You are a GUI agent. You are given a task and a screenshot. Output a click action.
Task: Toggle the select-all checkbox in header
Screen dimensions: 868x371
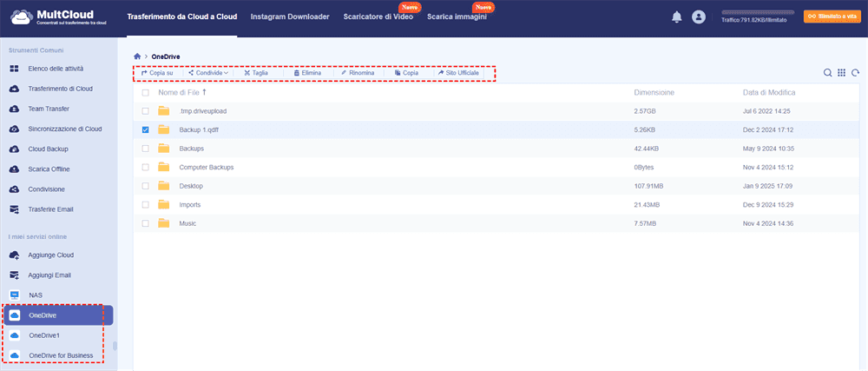coord(146,93)
